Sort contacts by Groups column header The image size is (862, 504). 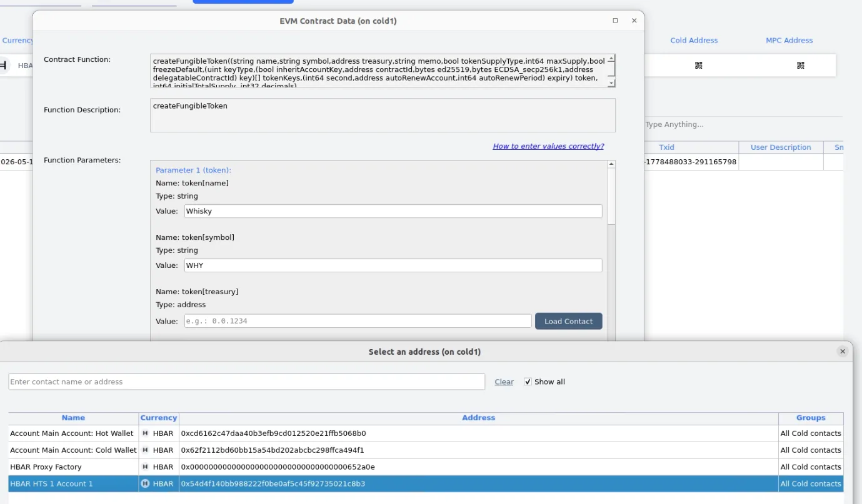point(811,418)
